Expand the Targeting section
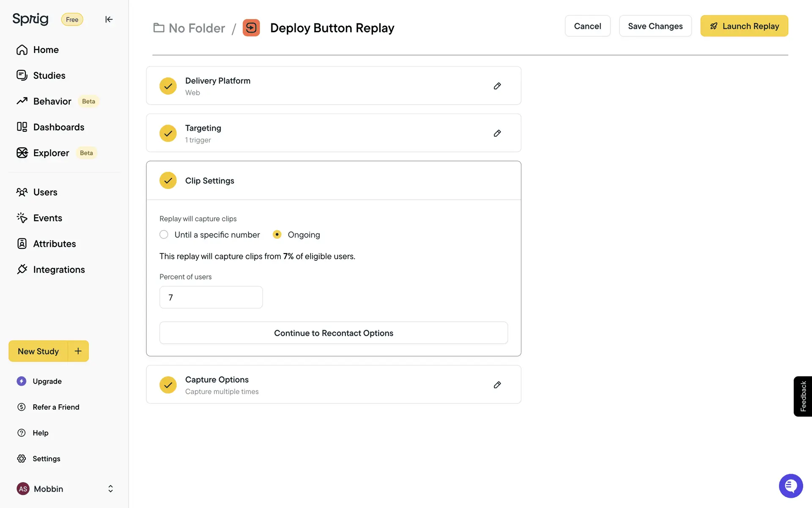This screenshot has height=508, width=812. point(203,133)
